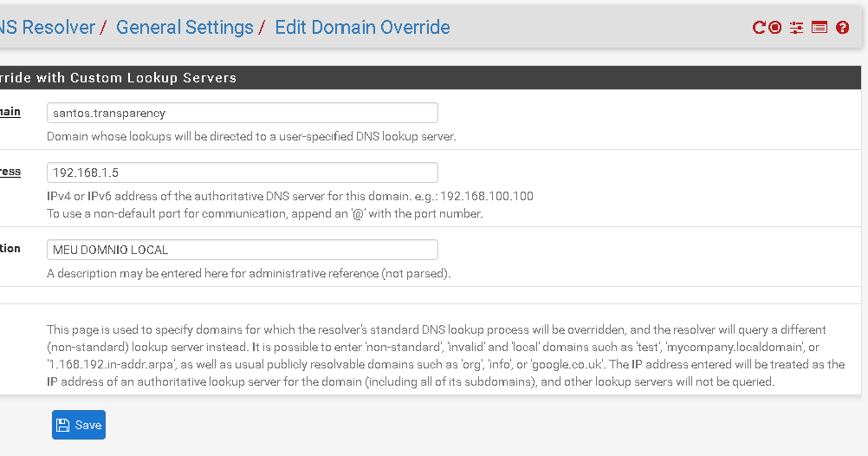Open related log entries icon
Screen dimensions: 868x456
[819, 27]
